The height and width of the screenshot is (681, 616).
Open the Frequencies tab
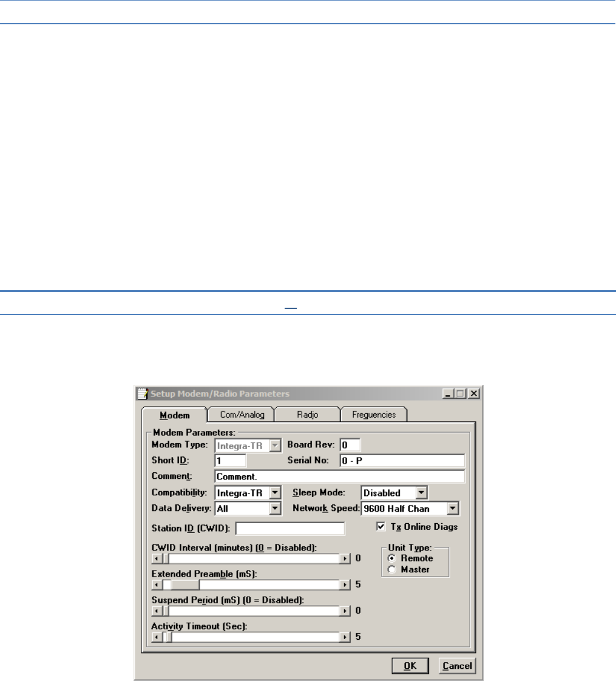[374, 415]
